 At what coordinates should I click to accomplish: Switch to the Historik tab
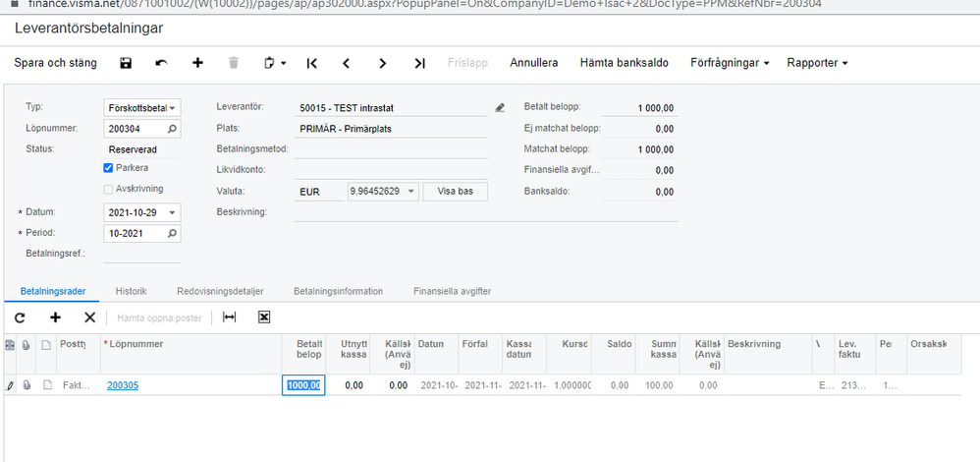[132, 291]
